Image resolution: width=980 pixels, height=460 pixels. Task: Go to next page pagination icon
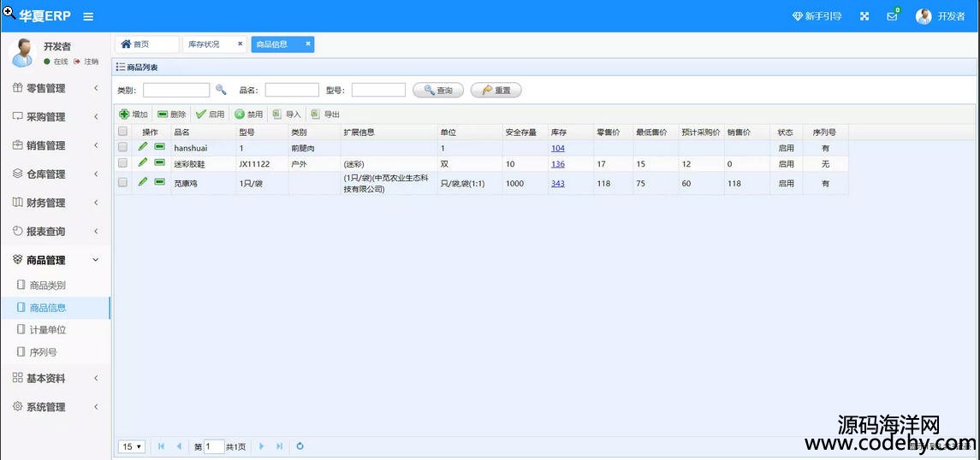[261, 446]
